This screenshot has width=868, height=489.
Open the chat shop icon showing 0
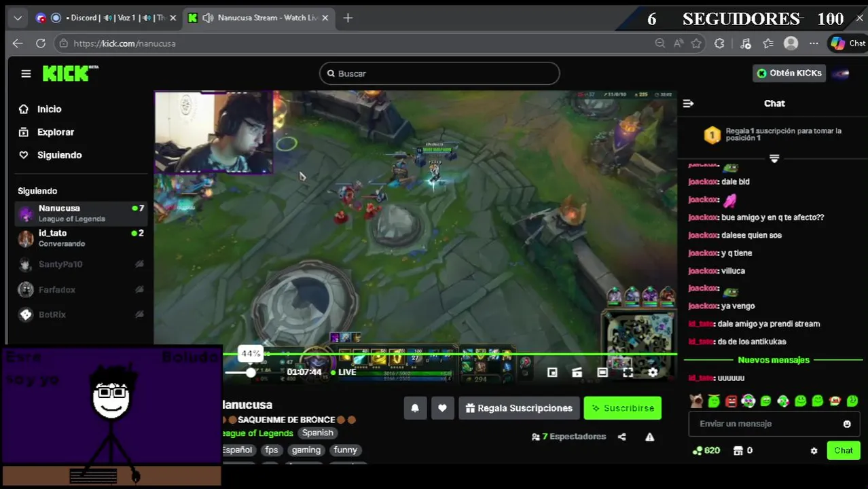tap(743, 450)
